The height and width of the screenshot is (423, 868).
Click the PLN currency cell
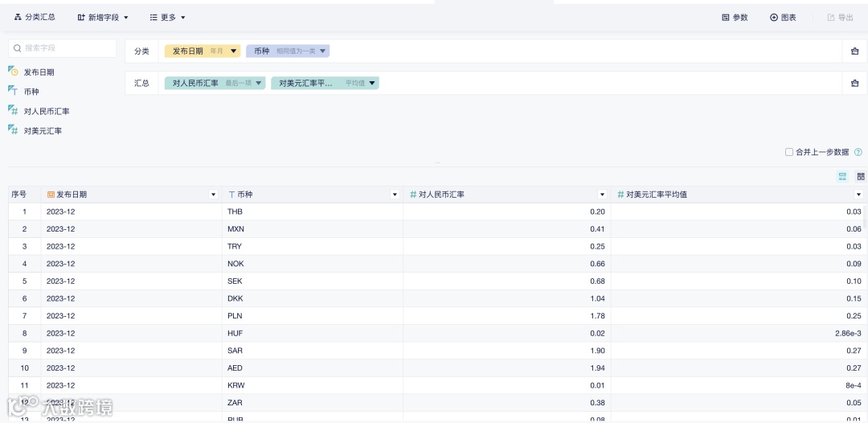[x=313, y=316]
